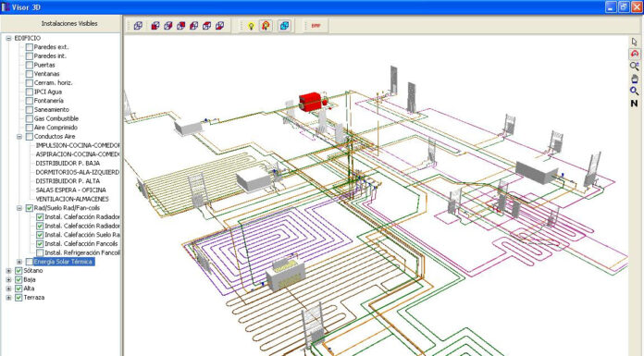This screenshot has width=644, height=356.
Task: Activate the red orbit rotate tool on right sidebar
Action: click(x=635, y=54)
